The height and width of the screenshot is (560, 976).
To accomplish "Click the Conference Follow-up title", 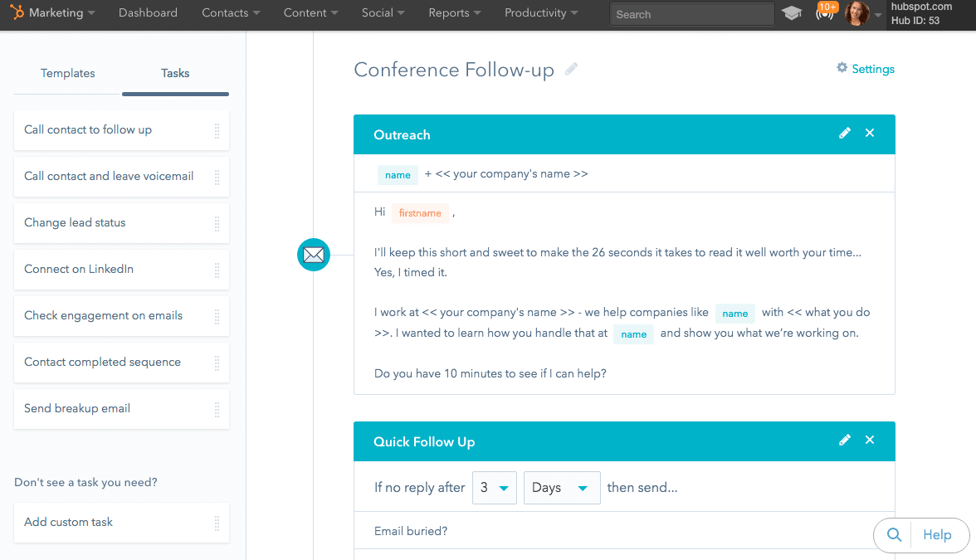I will pos(454,70).
